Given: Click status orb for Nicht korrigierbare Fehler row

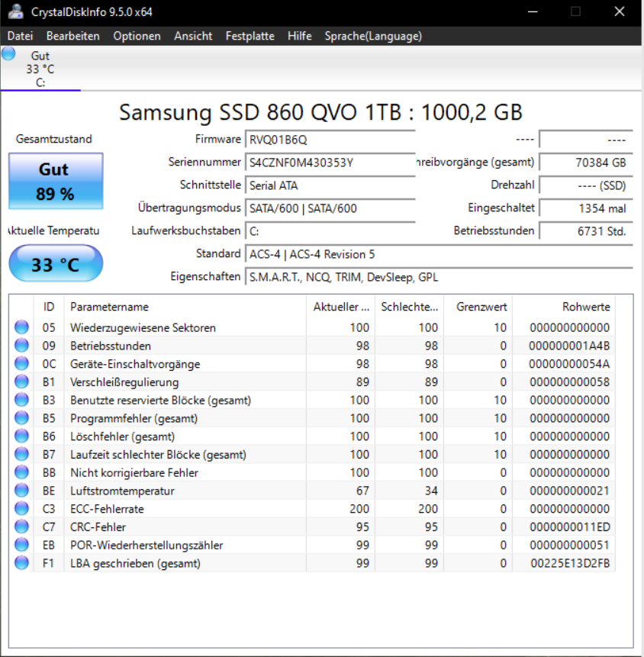Looking at the screenshot, I should point(21,472).
